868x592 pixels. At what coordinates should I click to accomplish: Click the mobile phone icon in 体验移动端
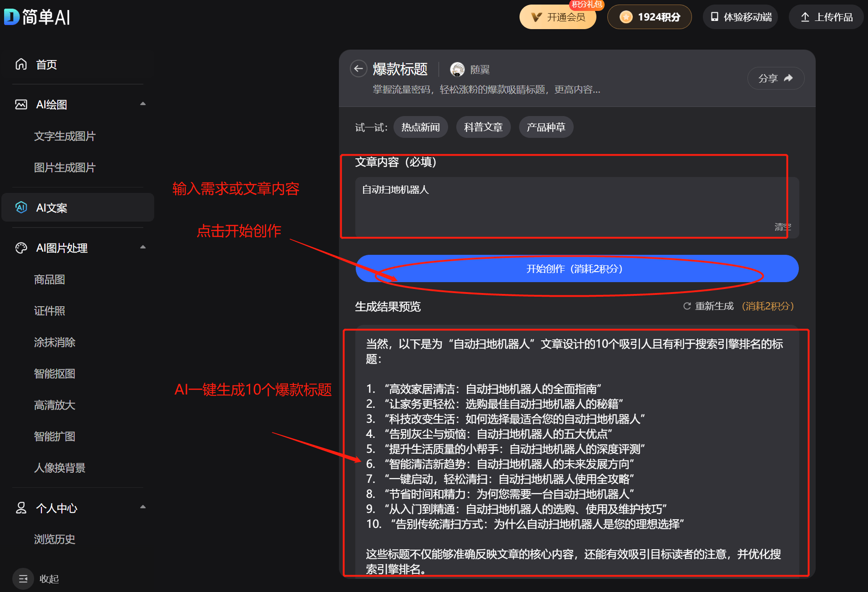click(x=715, y=17)
